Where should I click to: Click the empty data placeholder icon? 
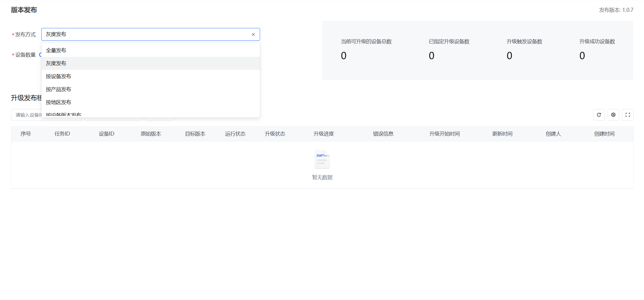(x=322, y=159)
